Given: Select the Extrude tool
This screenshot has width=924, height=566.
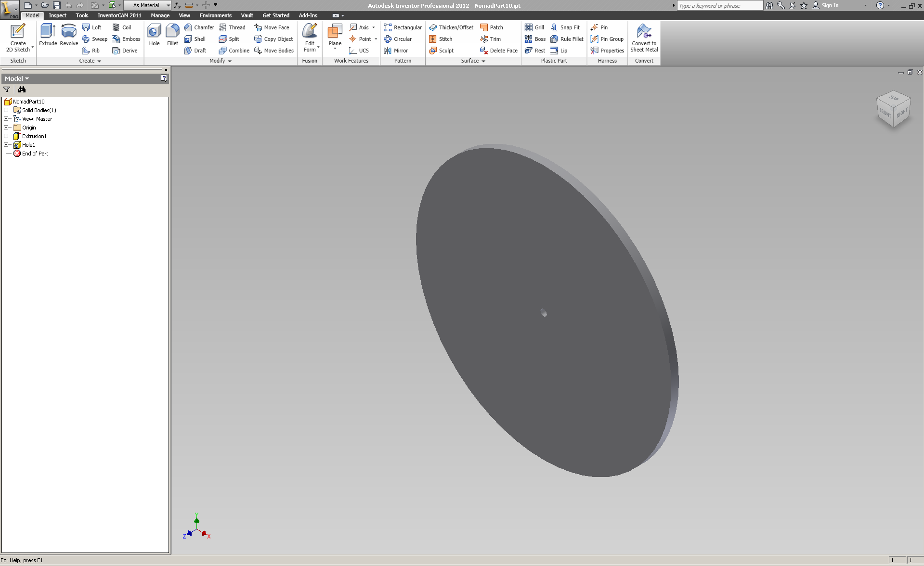Looking at the screenshot, I should click(x=48, y=35).
